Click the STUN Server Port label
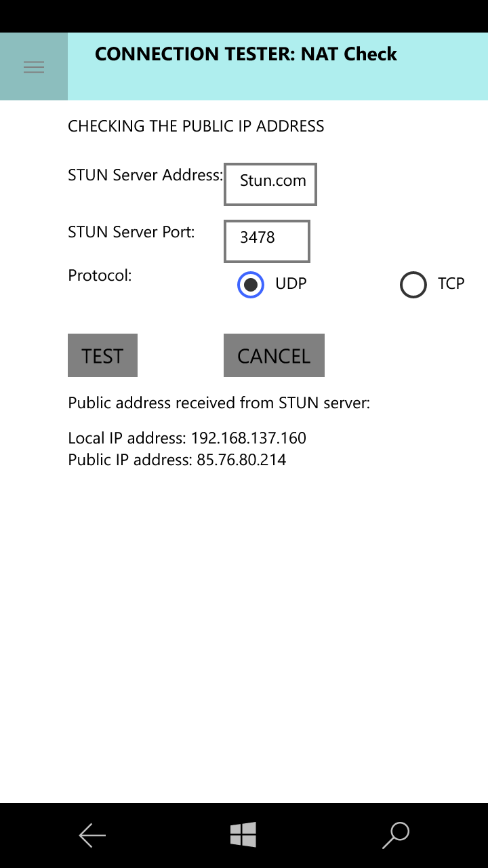The image size is (488, 868). coord(131,232)
